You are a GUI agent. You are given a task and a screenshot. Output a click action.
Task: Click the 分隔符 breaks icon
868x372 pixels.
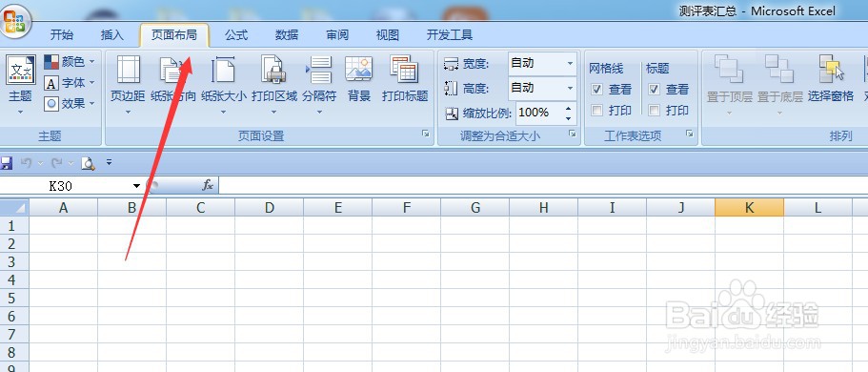319,70
